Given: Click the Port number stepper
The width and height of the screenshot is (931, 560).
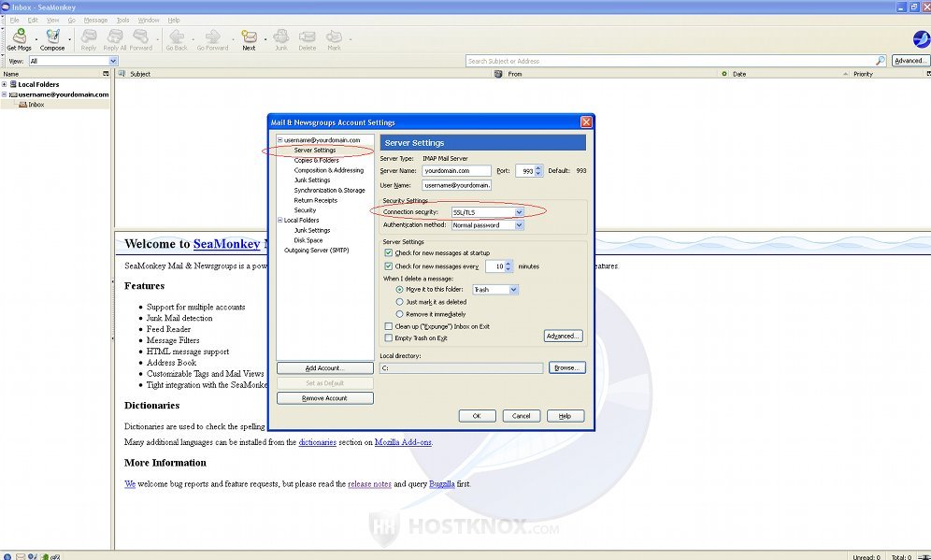Looking at the screenshot, I should tap(538, 170).
